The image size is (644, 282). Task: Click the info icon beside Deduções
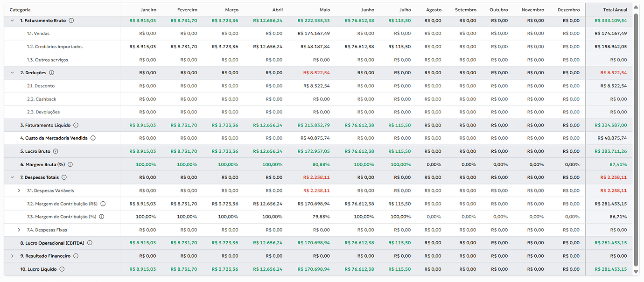click(x=52, y=73)
